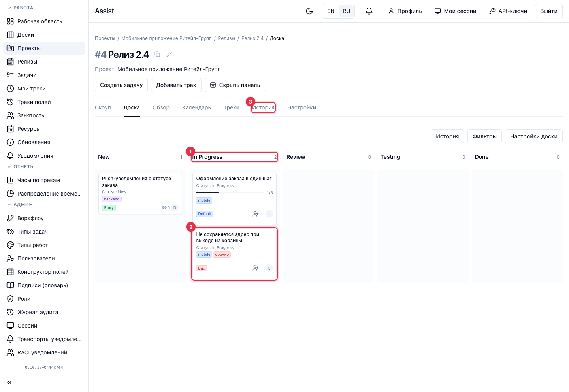Collapse the sidebar with double chevron
569x392 pixels.
pos(9,383)
